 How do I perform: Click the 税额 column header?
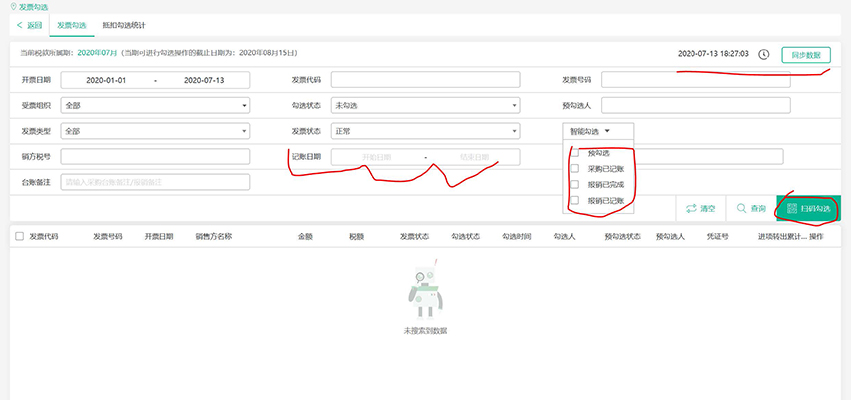[357, 237]
